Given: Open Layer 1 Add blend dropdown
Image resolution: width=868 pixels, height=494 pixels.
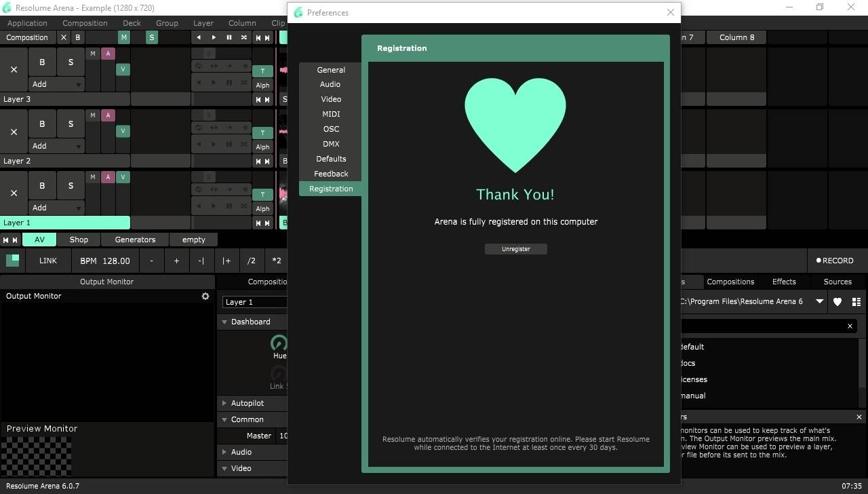Looking at the screenshot, I should point(56,208).
